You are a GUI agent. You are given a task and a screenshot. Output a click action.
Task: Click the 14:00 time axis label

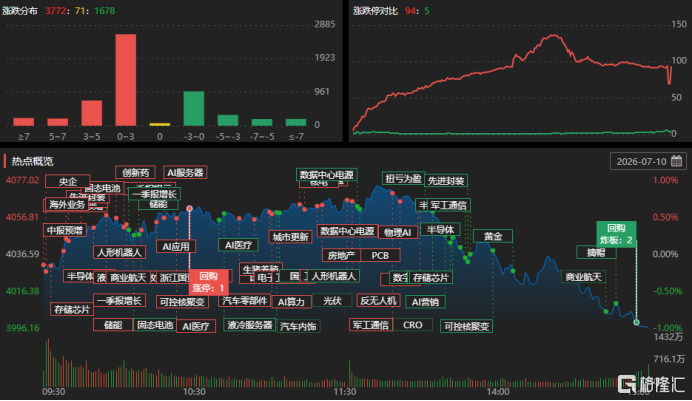point(498,392)
